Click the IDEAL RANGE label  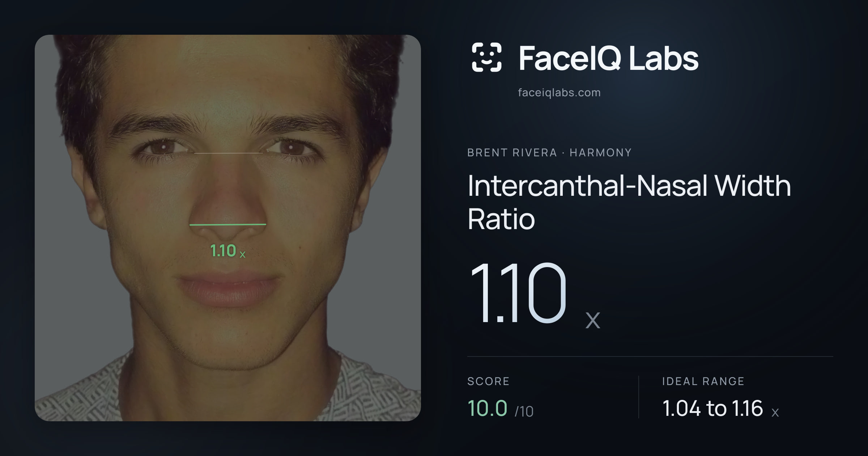(x=703, y=381)
